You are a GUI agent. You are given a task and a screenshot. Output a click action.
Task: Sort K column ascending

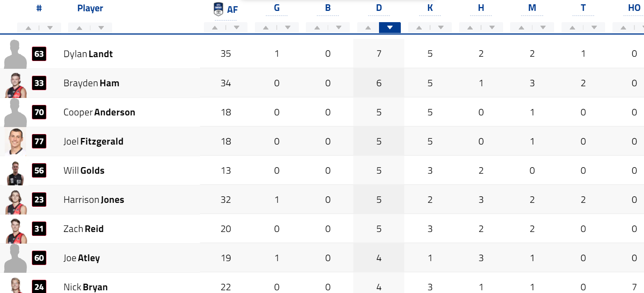tap(419, 28)
